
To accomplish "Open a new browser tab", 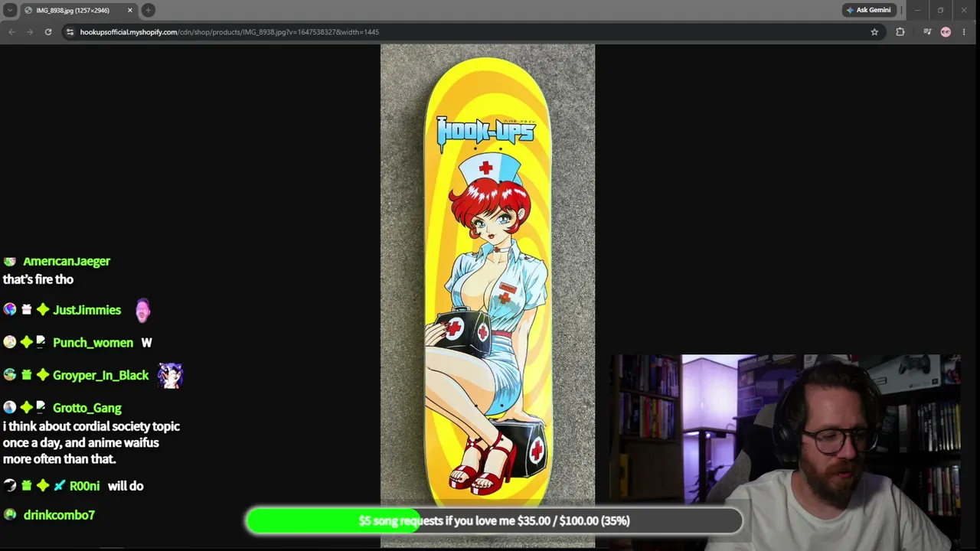I will tap(149, 10).
